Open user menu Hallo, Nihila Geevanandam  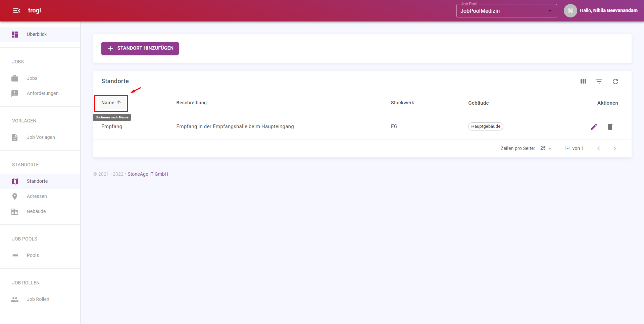(x=608, y=10)
